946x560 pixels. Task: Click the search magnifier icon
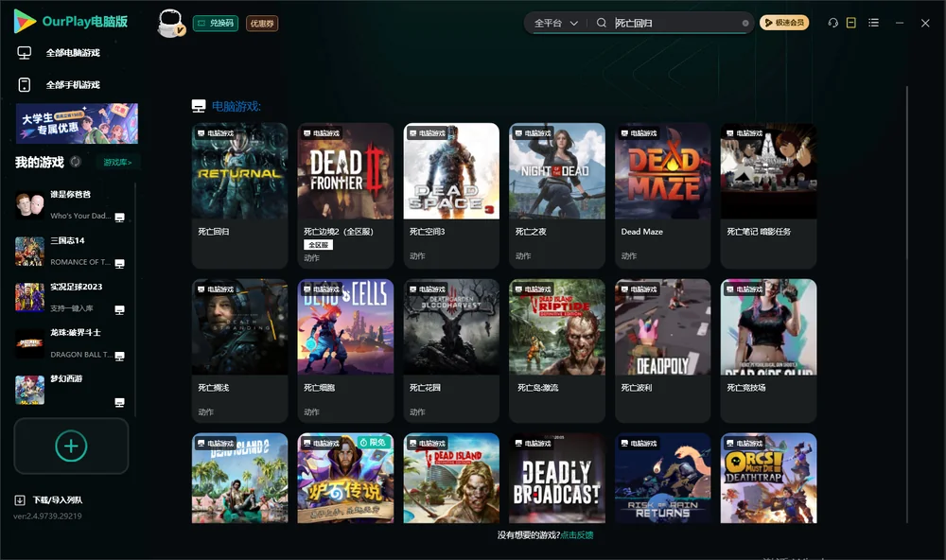(x=602, y=23)
